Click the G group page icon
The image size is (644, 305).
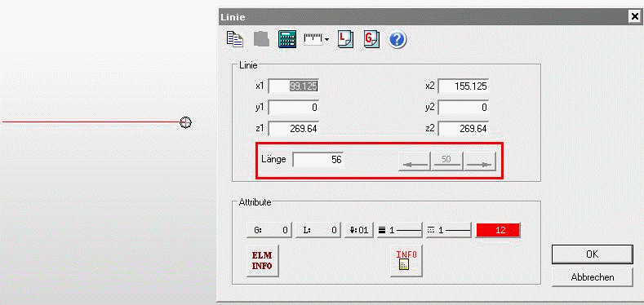click(x=371, y=39)
